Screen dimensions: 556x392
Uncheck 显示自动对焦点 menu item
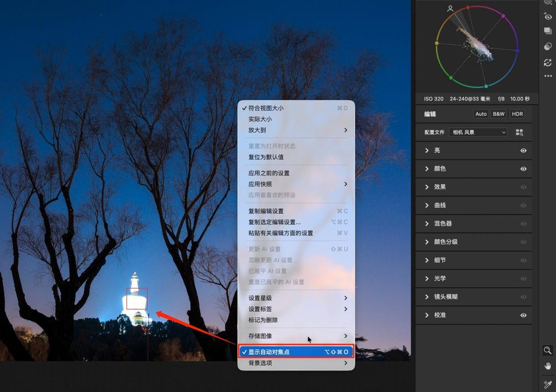click(296, 352)
